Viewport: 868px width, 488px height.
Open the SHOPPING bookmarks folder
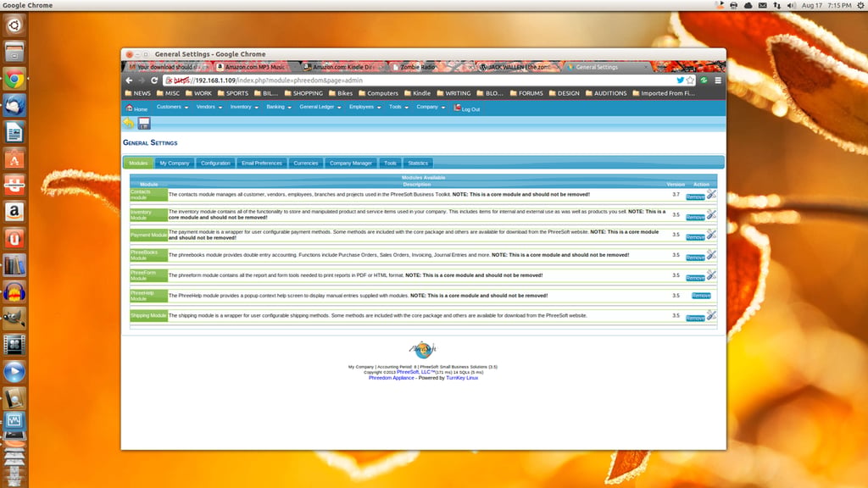pos(303,93)
